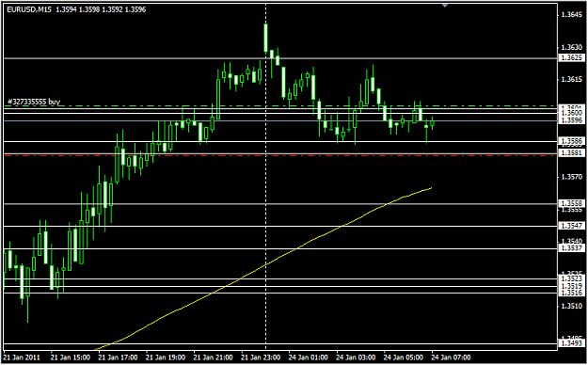
Task: Select the horizontal line at 1.3547
Action: [x=280, y=226]
